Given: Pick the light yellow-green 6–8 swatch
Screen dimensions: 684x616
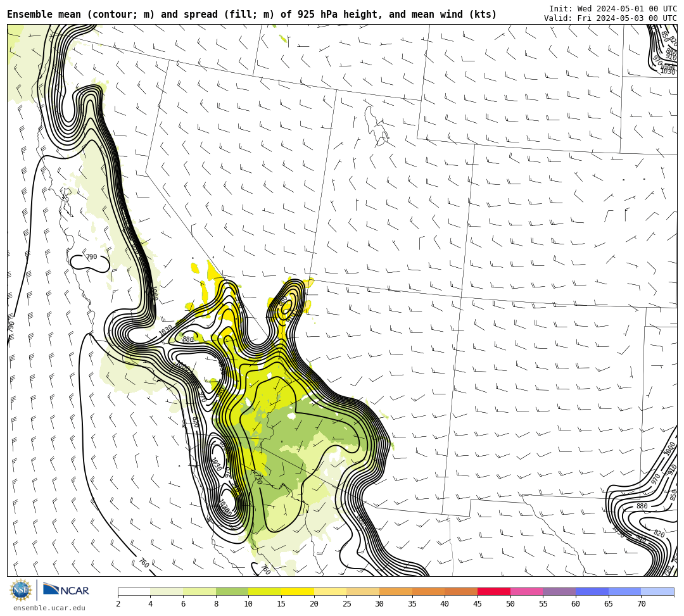Looking at the screenshot, I should point(199,591).
